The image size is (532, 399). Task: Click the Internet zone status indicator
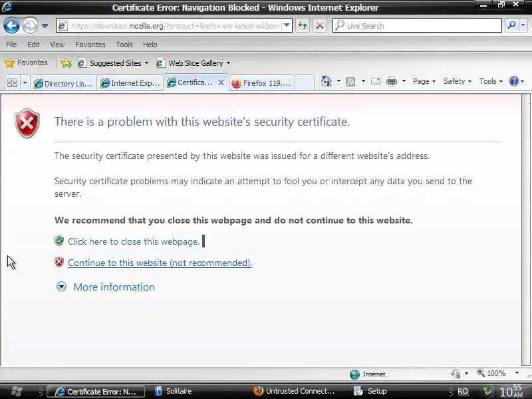(x=368, y=374)
